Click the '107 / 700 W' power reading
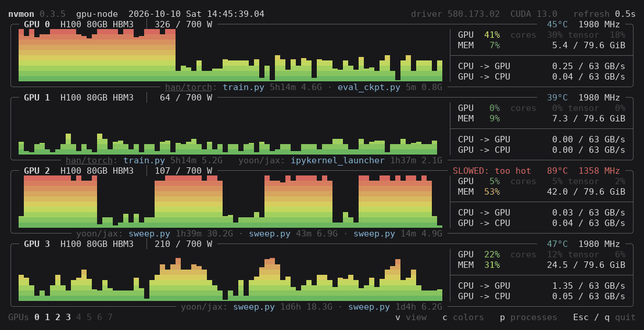Viewport: 644px width, 330px height. point(183,170)
